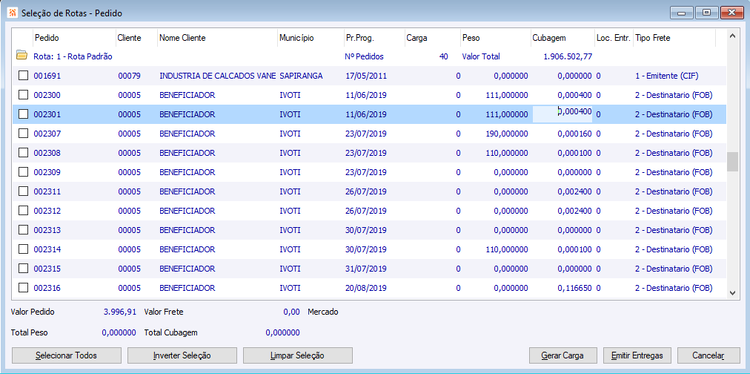Click peso 190,000000 in row 002307
Image resolution: width=750 pixels, height=374 pixels.
(507, 133)
